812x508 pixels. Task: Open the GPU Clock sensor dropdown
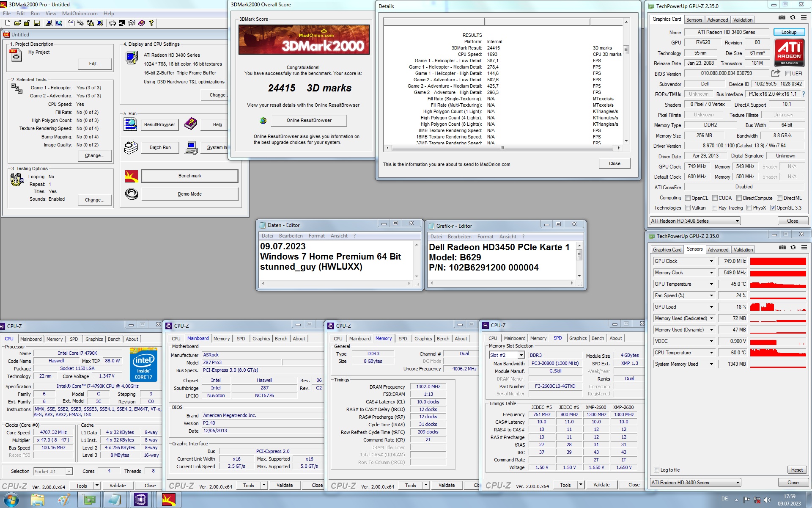[711, 261]
